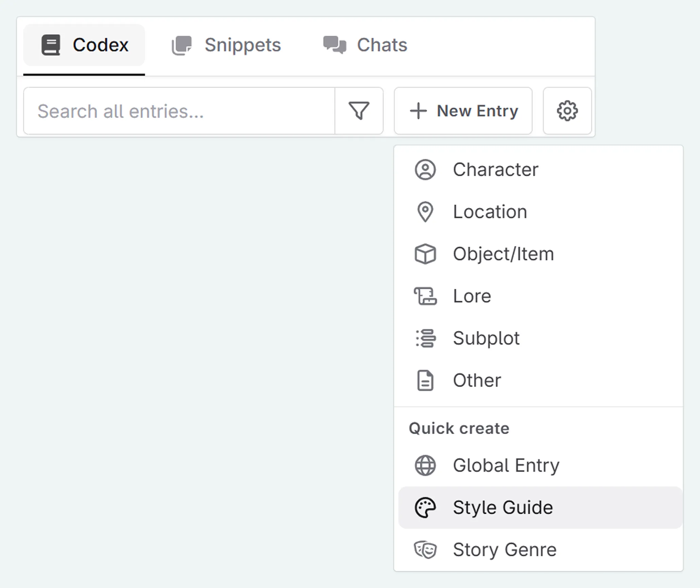700x588 pixels.
Task: Open the search filter options
Action: (359, 110)
